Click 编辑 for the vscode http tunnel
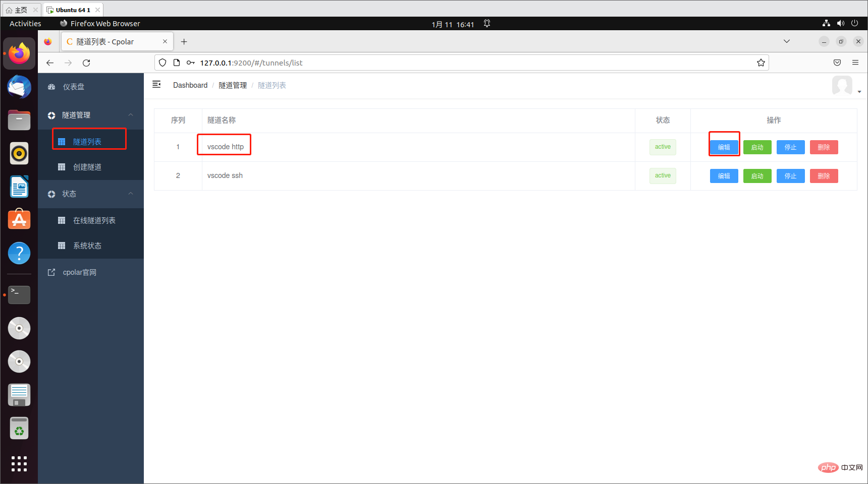 tap(724, 147)
